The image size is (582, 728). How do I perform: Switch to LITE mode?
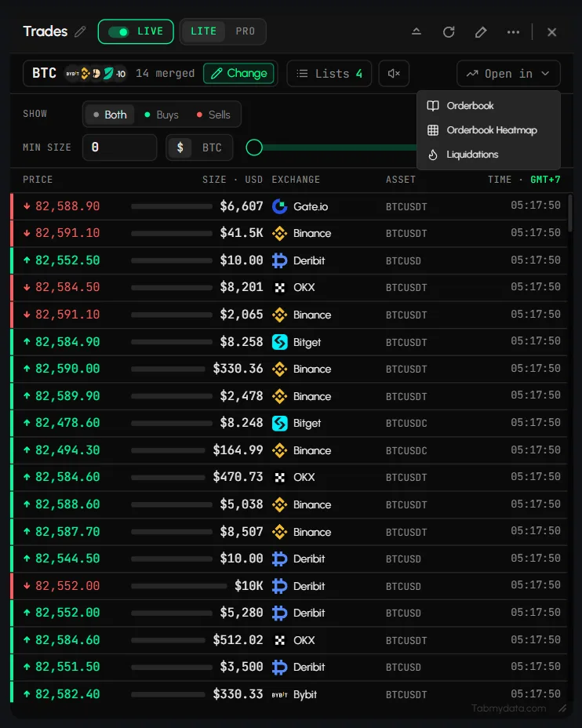click(x=203, y=31)
